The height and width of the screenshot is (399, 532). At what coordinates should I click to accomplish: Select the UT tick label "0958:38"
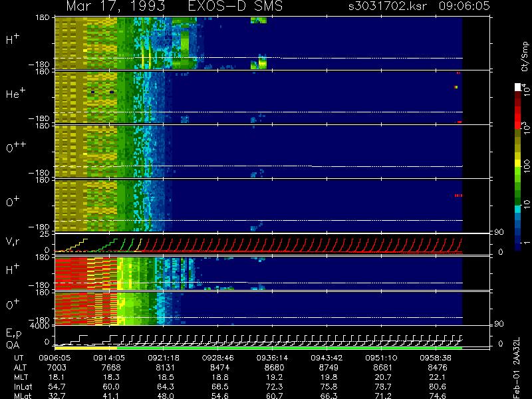click(x=436, y=358)
